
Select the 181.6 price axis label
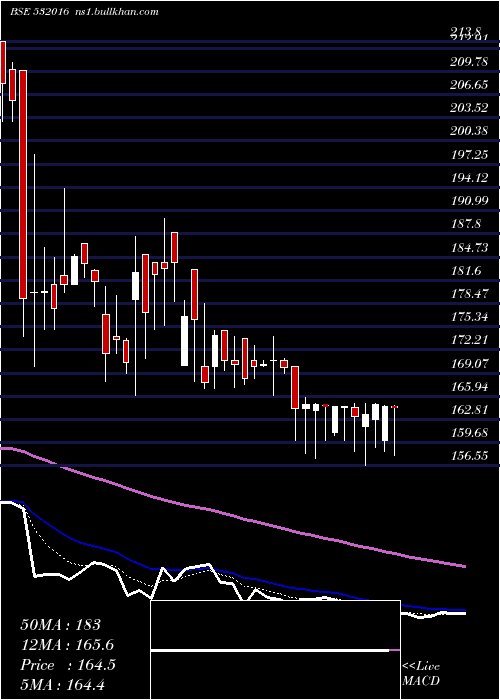coord(466,271)
